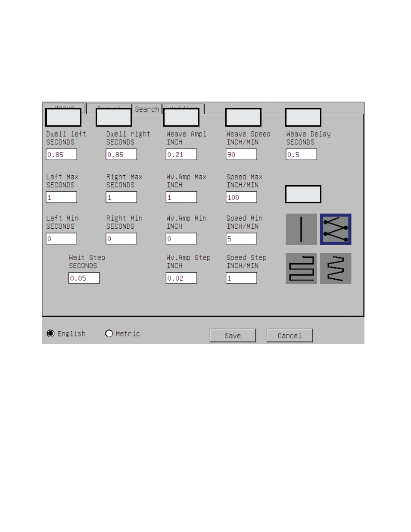Switch units to Metric

[x=109, y=333]
